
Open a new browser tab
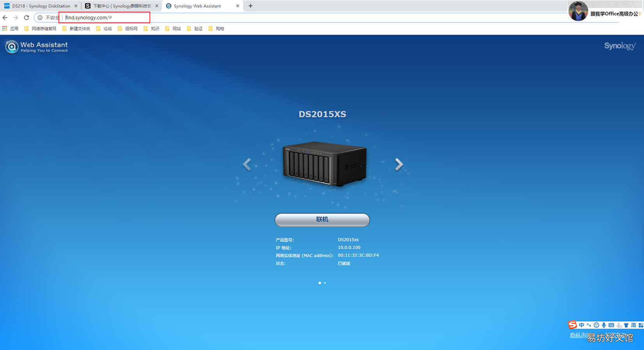click(250, 6)
